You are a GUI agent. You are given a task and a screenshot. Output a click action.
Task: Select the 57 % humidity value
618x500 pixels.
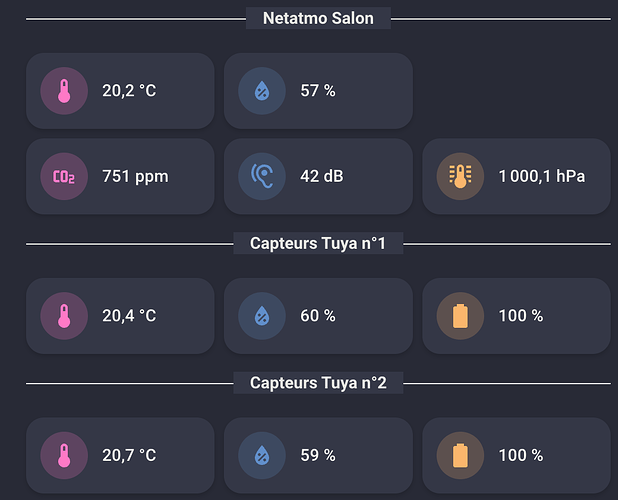click(x=318, y=91)
